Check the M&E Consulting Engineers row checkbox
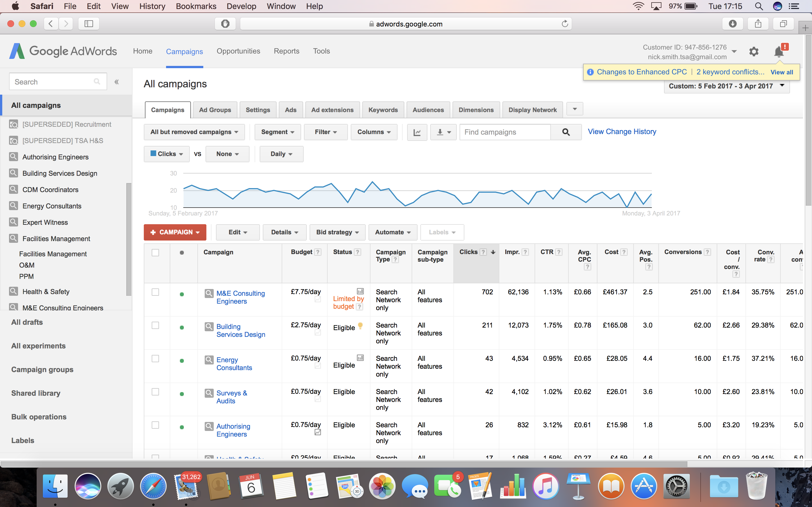Viewport: 812px width, 507px height. [x=155, y=292]
